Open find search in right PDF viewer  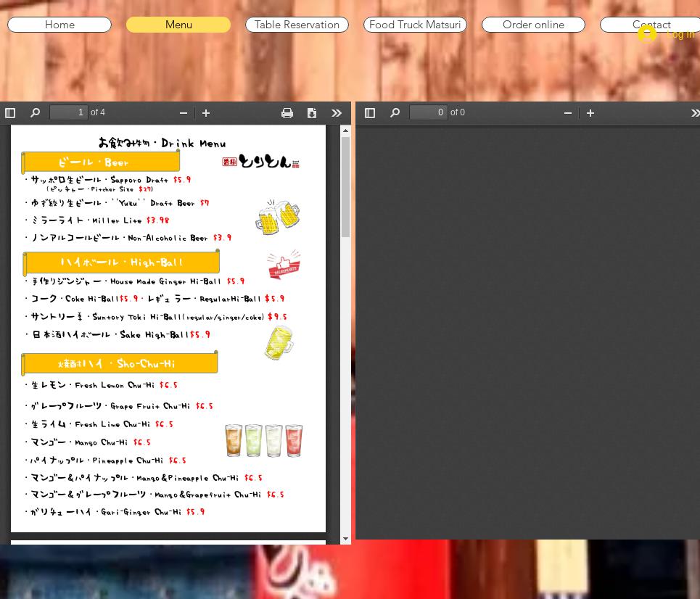pos(395,113)
